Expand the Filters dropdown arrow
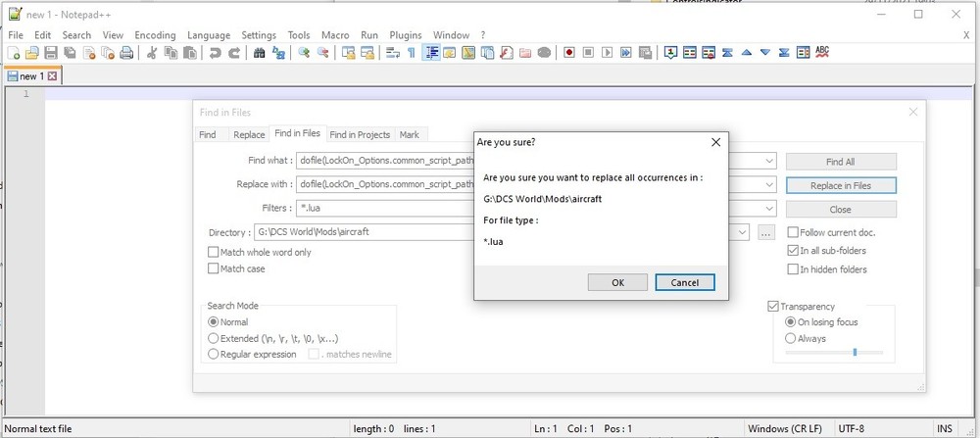 coord(770,209)
